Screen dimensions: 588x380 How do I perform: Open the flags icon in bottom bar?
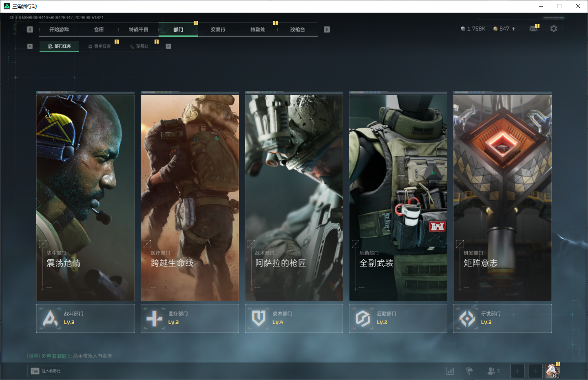click(469, 371)
